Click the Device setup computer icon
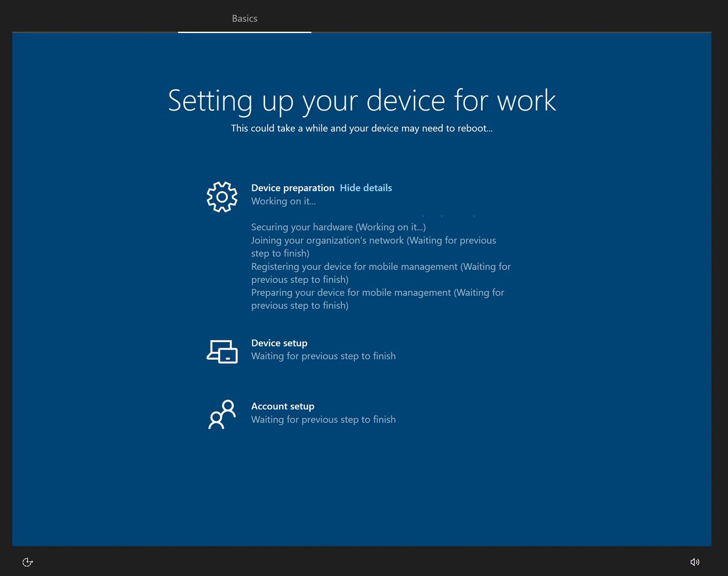Viewport: 728px width, 576px height. pyautogui.click(x=222, y=351)
